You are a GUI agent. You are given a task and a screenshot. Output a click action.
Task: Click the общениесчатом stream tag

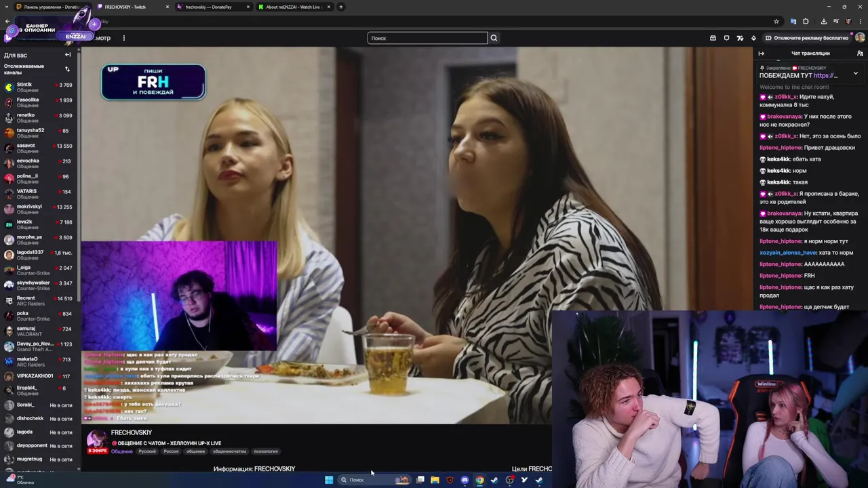(229, 451)
